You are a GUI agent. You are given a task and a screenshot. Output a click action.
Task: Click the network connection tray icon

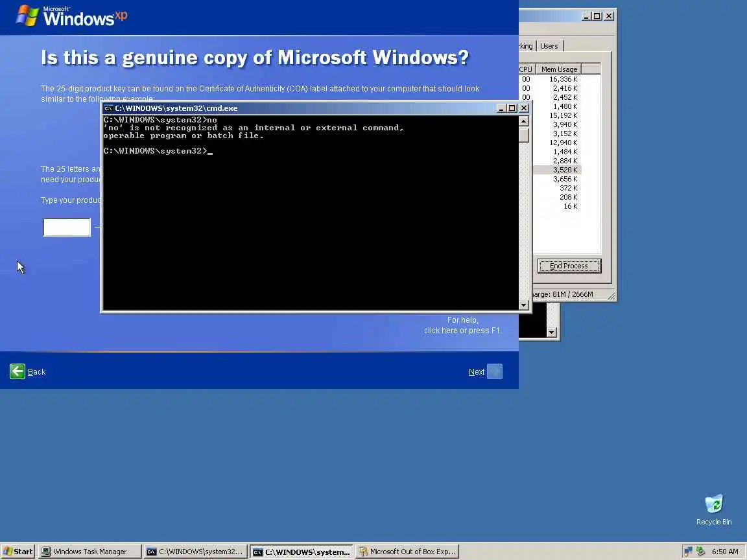pos(687,552)
